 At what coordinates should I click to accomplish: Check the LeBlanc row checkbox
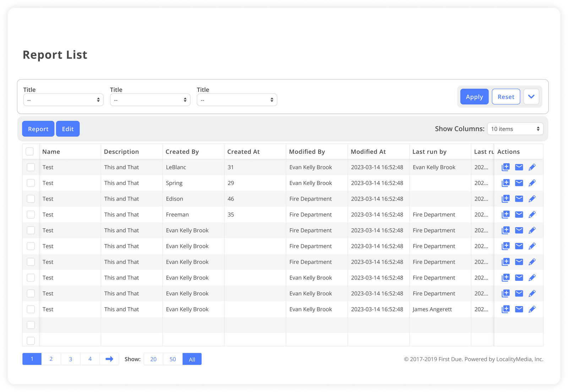[x=31, y=167]
